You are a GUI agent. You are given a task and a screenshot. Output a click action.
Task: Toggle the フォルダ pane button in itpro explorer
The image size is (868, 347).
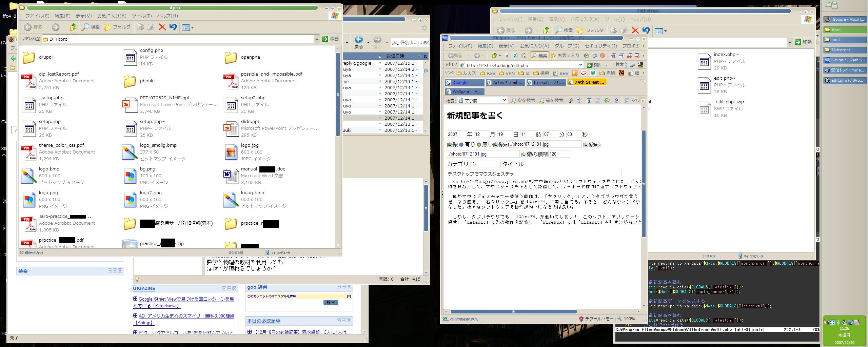click(117, 27)
